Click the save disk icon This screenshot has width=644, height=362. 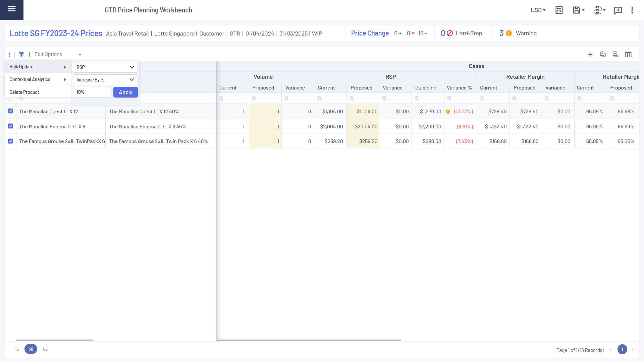(x=576, y=10)
